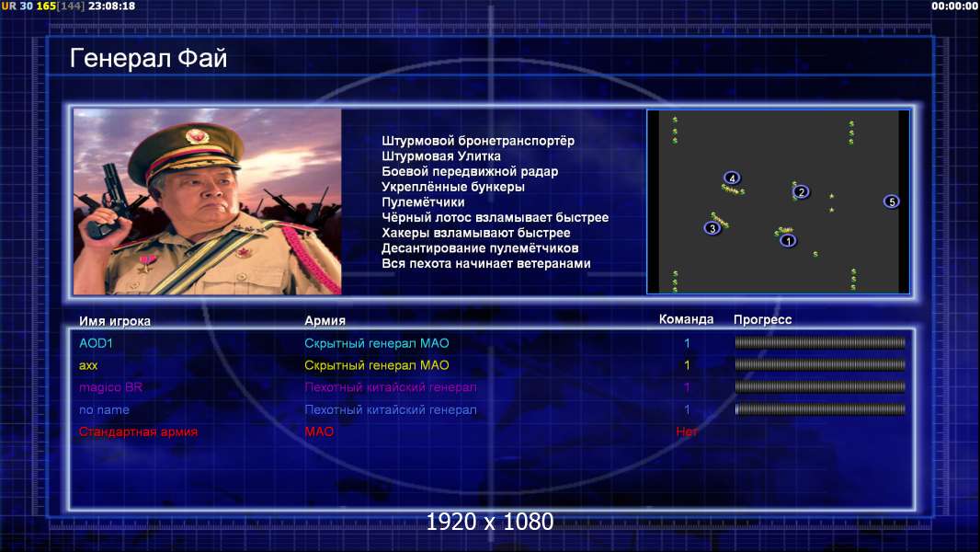Viewport: 980px width, 552px height.
Task: Click axx's army 'Скрытный генерал МАО'
Action: tap(376, 365)
